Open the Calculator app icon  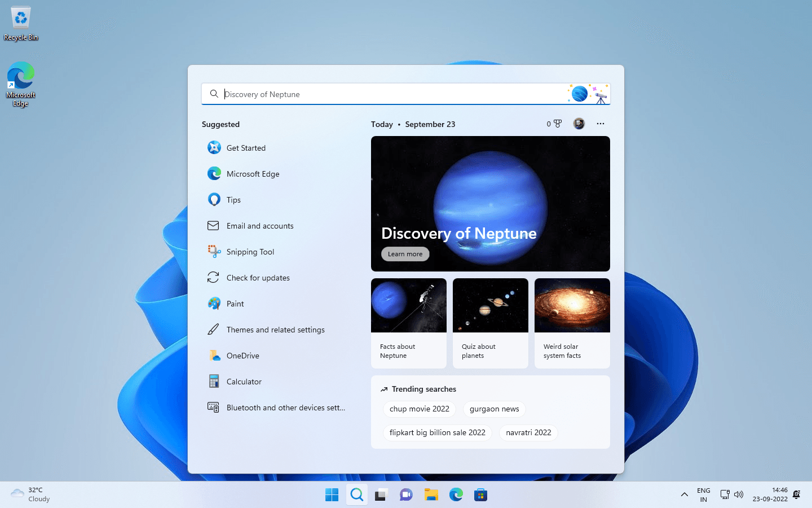214,382
